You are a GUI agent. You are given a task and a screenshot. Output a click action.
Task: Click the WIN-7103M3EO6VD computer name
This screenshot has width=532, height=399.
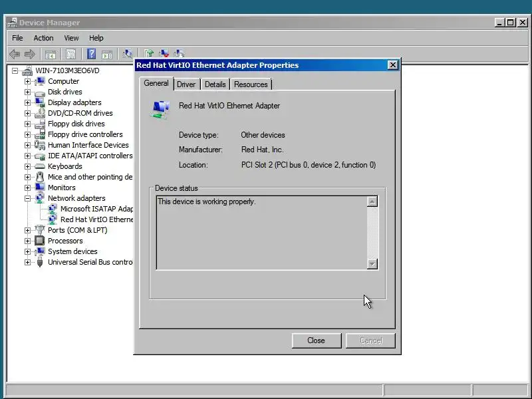(x=68, y=70)
